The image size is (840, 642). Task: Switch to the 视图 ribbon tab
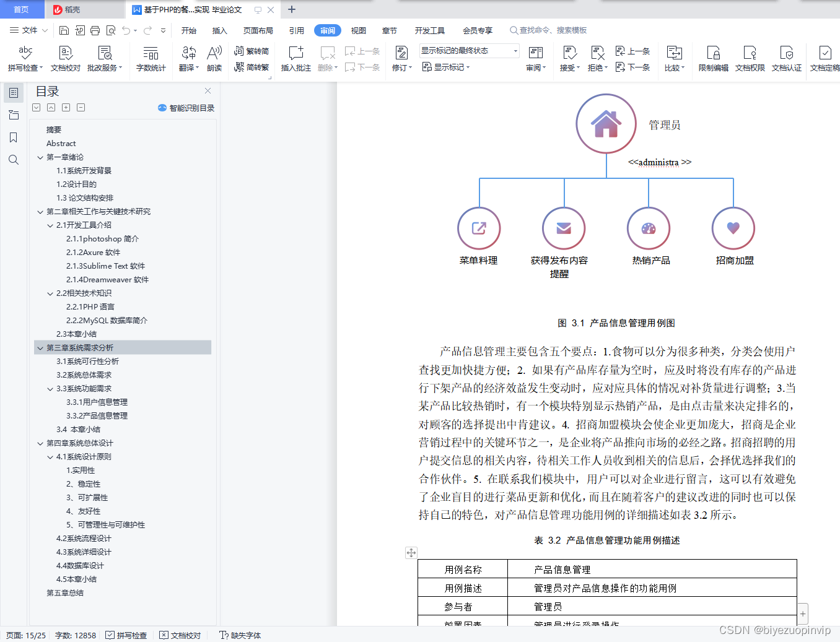tap(358, 30)
